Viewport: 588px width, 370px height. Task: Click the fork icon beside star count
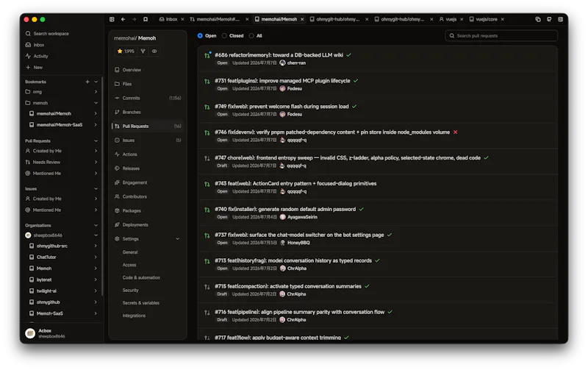pyautogui.click(x=143, y=51)
